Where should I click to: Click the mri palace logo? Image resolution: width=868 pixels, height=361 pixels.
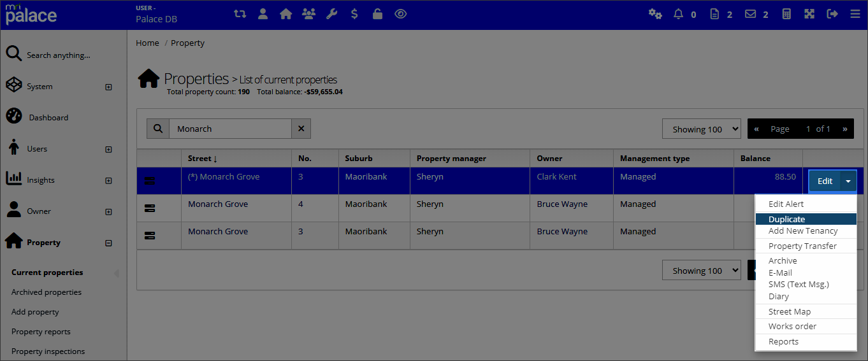pos(31,14)
